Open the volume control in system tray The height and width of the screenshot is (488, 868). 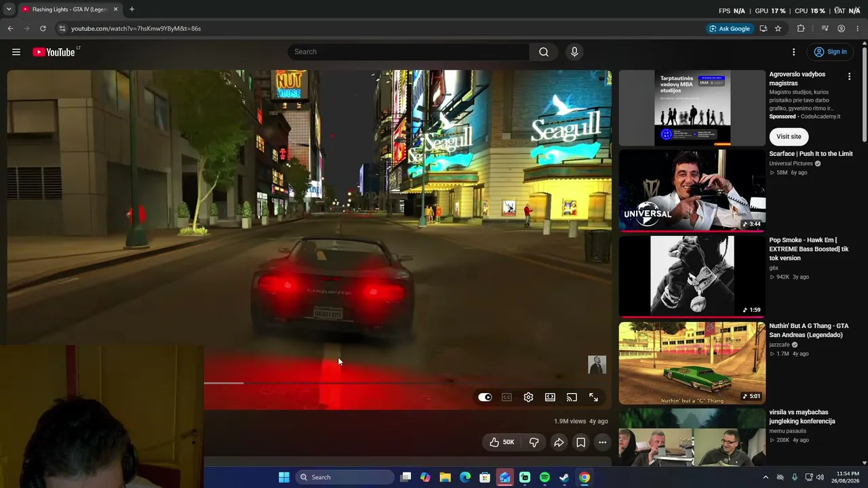pos(820,477)
